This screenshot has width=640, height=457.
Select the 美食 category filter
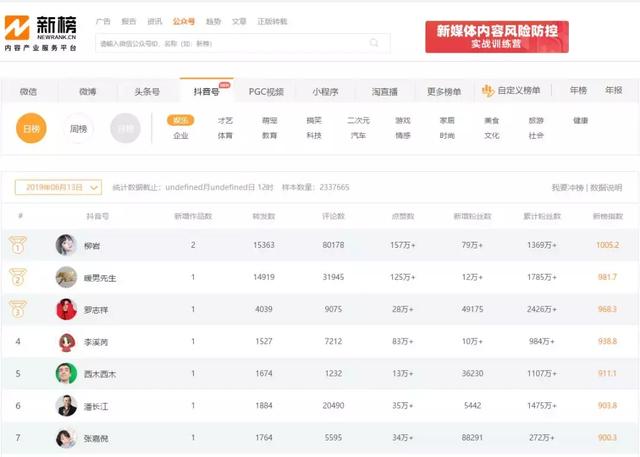point(492,120)
